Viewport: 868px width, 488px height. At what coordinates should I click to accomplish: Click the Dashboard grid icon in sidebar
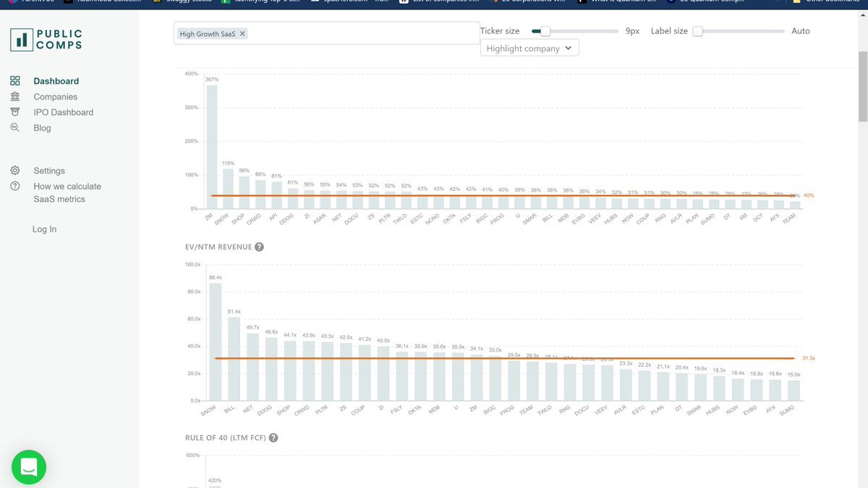[14, 81]
